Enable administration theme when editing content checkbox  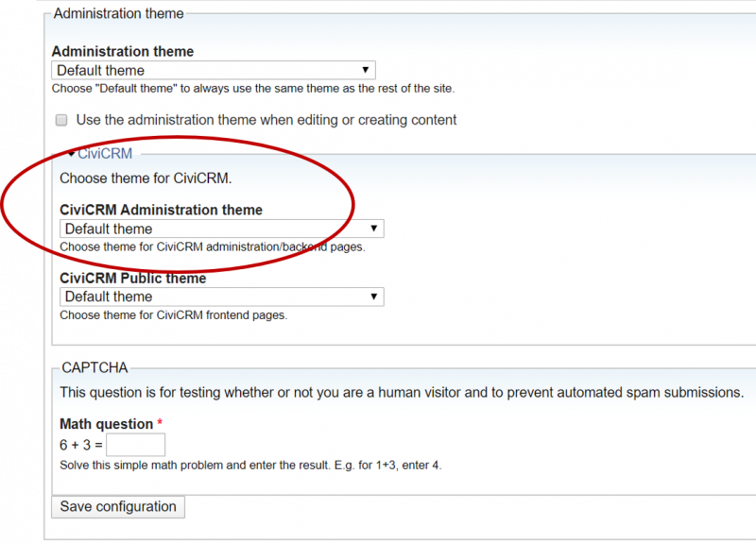pos(61,120)
